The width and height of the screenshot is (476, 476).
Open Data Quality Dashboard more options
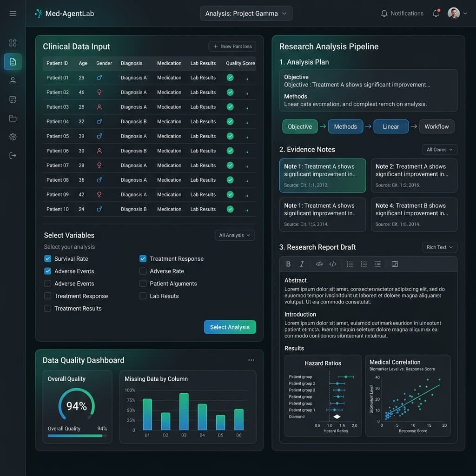pos(251,360)
